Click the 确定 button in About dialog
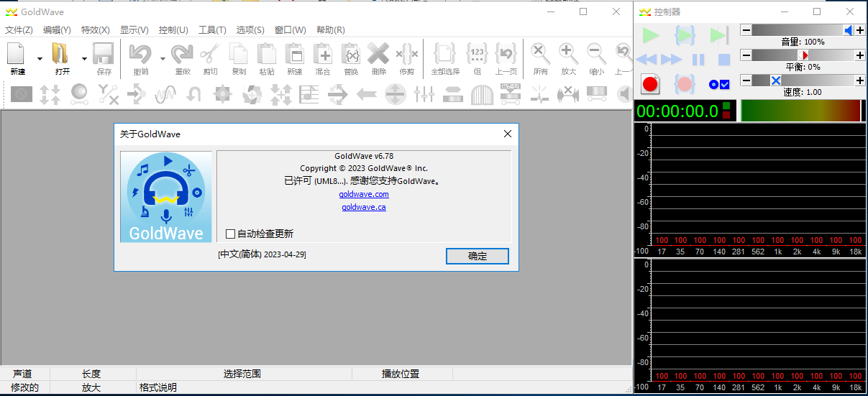 [x=478, y=256]
